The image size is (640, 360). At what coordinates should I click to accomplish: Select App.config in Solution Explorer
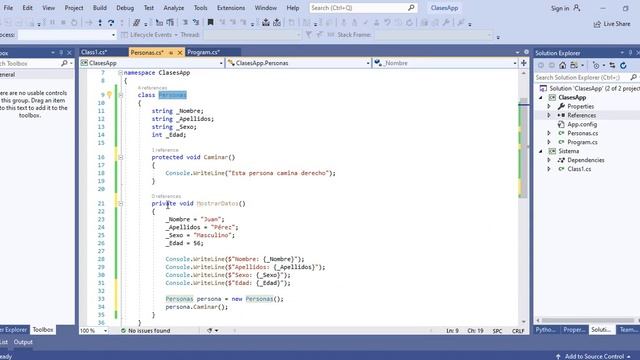(x=582, y=124)
